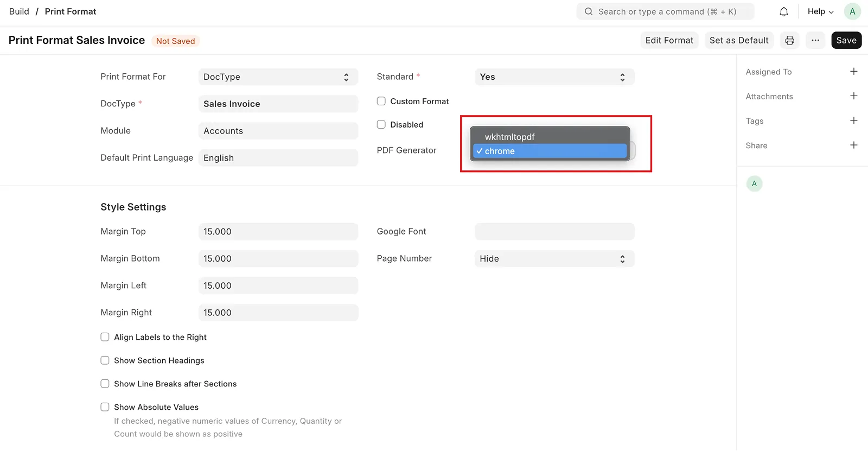Click the printer icon button
The height and width of the screenshot is (451, 868).
789,40
